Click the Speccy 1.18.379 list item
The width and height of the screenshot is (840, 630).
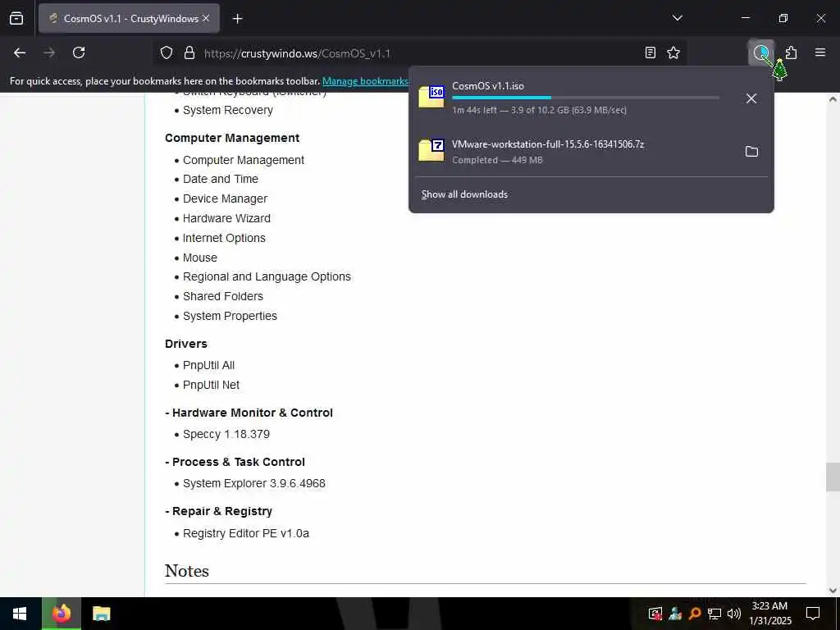[226, 435]
